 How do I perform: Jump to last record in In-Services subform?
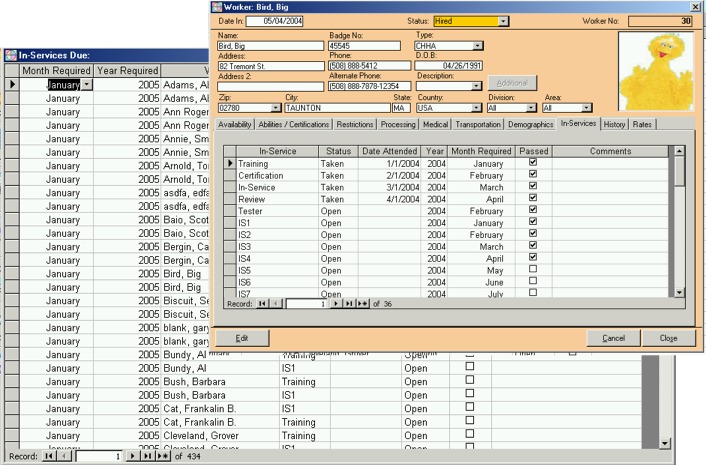tap(348, 301)
